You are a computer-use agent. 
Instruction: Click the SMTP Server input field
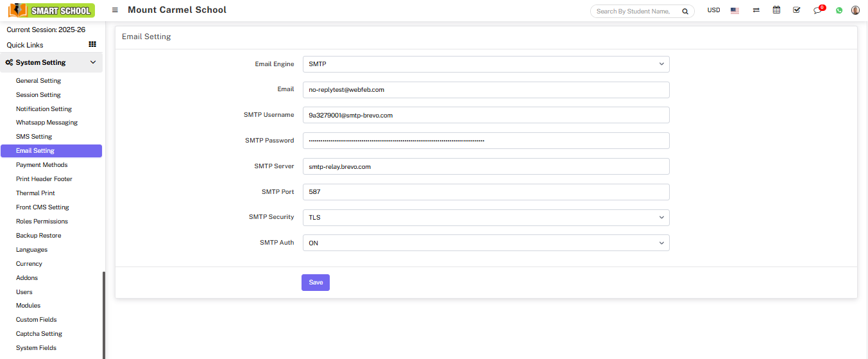click(486, 166)
